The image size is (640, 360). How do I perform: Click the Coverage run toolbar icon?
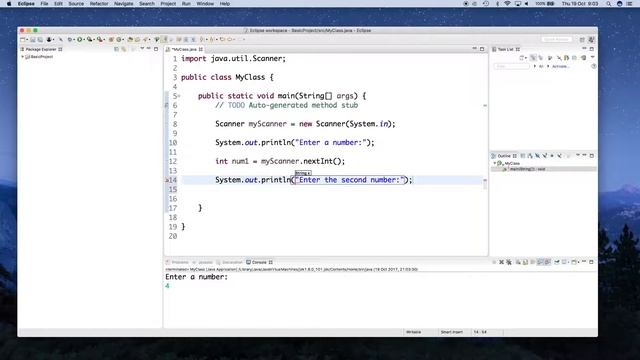(x=89, y=40)
